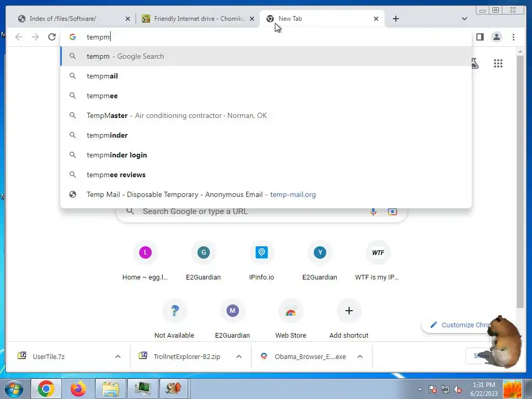Launch Chrome from the taskbar
The image size is (532, 399).
click(x=46, y=389)
